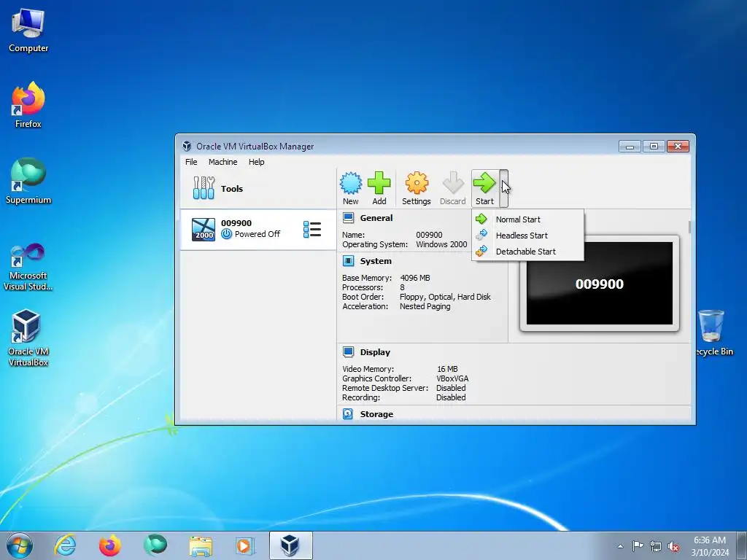Click the Windows 2000 operating system value
This screenshot has width=747, height=560.
click(x=441, y=244)
